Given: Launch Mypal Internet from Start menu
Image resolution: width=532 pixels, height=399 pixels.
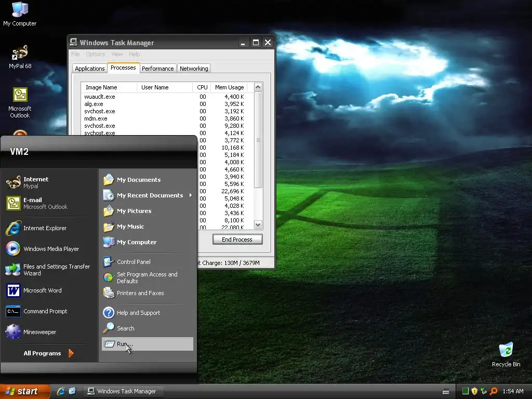Looking at the screenshot, I should (x=49, y=182).
